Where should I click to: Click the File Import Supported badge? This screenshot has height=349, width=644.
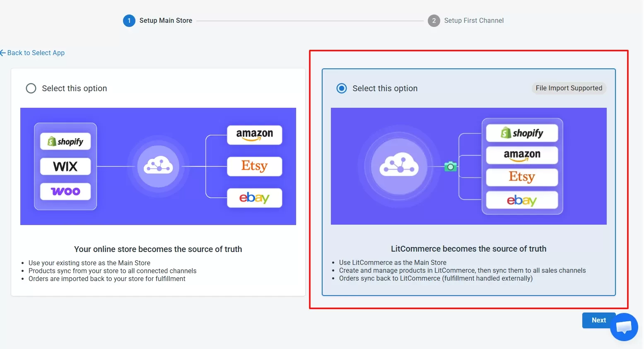click(x=569, y=88)
